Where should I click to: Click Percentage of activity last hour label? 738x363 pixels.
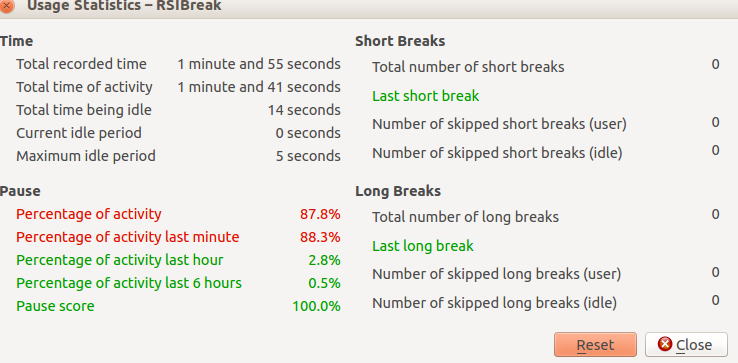coord(120,260)
